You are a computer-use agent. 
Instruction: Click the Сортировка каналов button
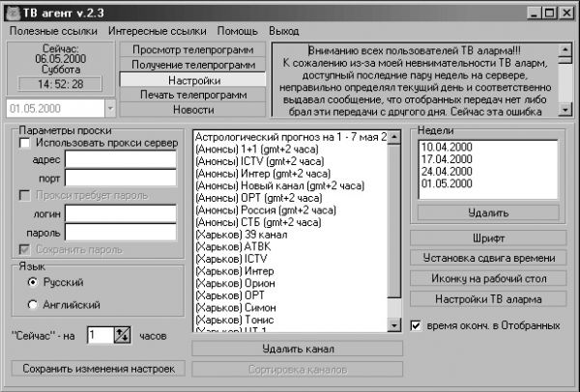coord(298,370)
